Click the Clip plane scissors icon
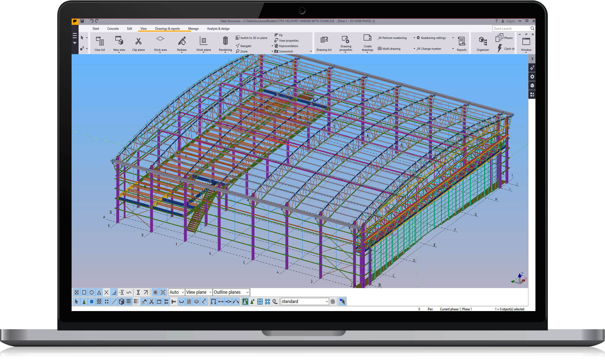This screenshot has width=605, height=364. pyautogui.click(x=138, y=41)
